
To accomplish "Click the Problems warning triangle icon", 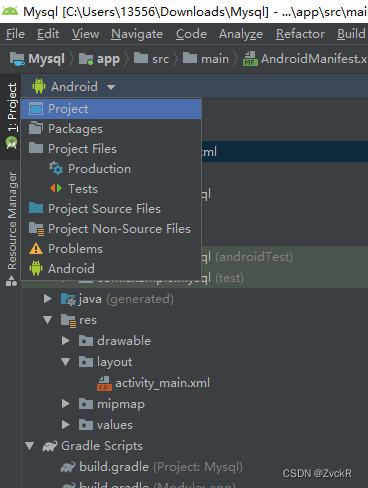I will pyautogui.click(x=36, y=249).
